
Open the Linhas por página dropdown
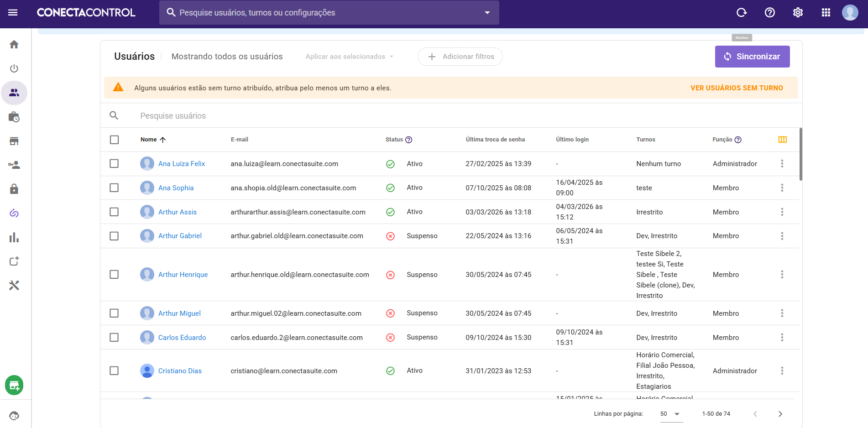point(670,414)
